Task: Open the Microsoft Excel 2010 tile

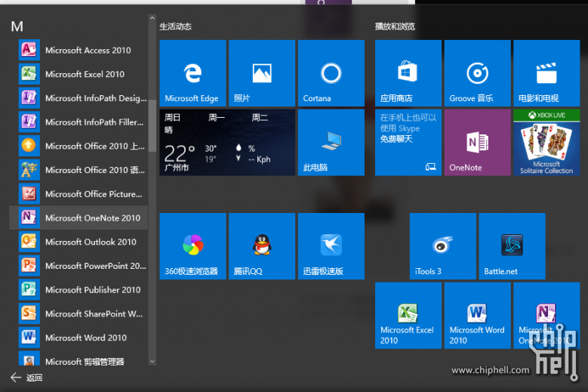Action: coord(408,316)
